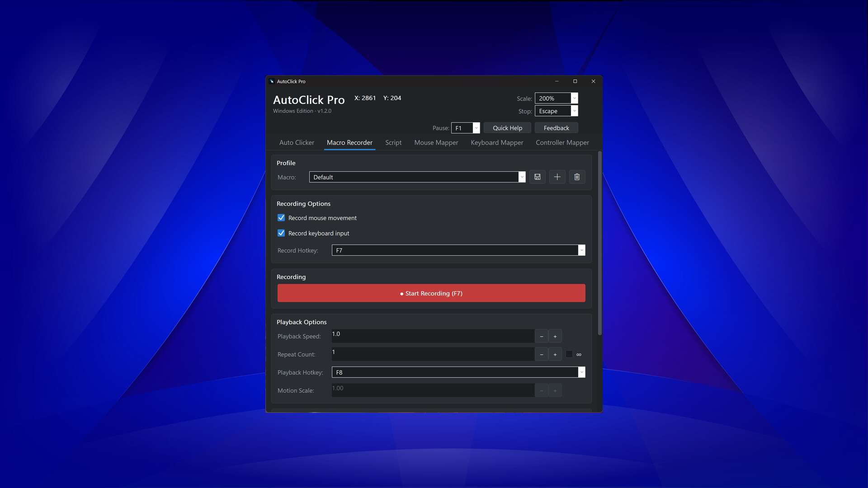Switch to the Auto Clicker tab

tap(297, 143)
